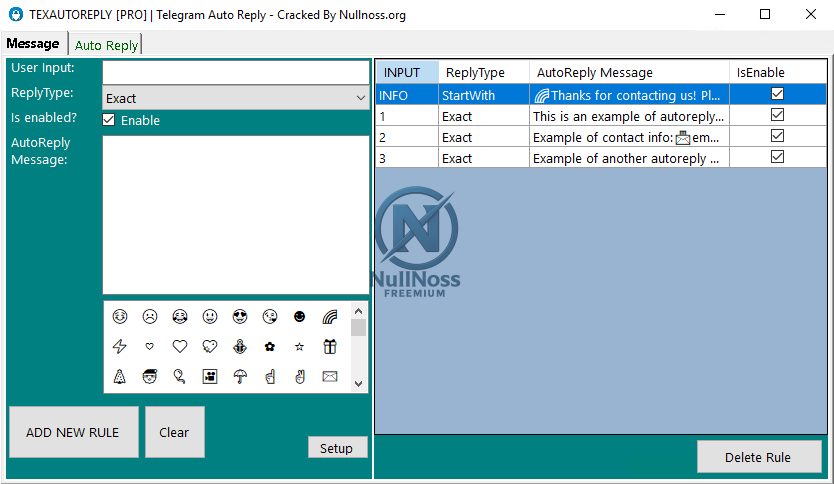
Task: Insert the movie camera emoji
Action: click(x=210, y=377)
